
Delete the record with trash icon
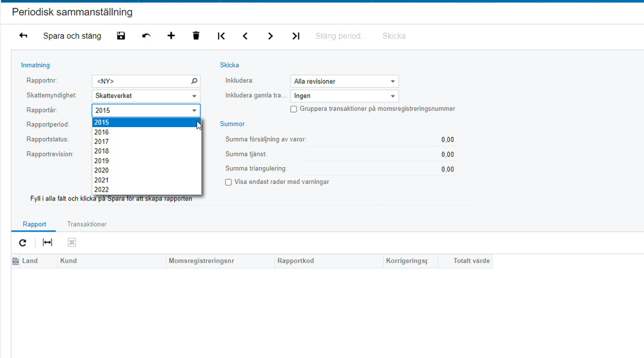[x=196, y=35]
